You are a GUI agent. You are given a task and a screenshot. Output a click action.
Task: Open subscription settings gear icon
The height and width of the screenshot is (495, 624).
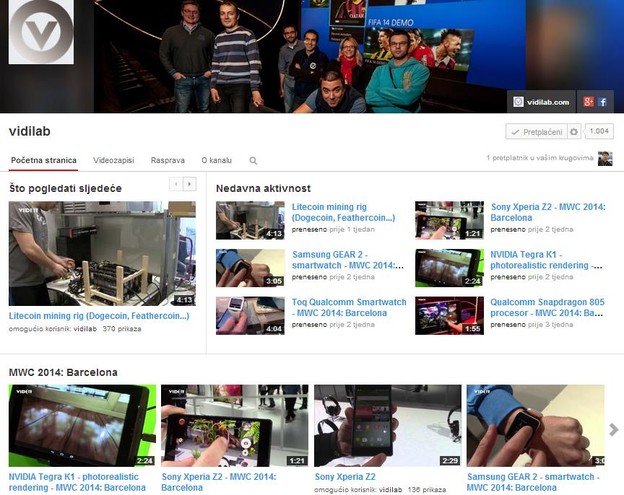(574, 132)
